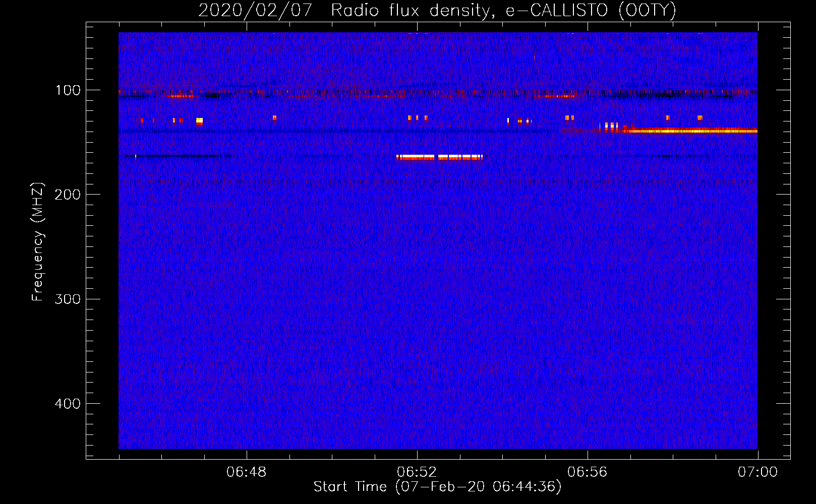Click the '06:52' time tick label

(x=417, y=472)
